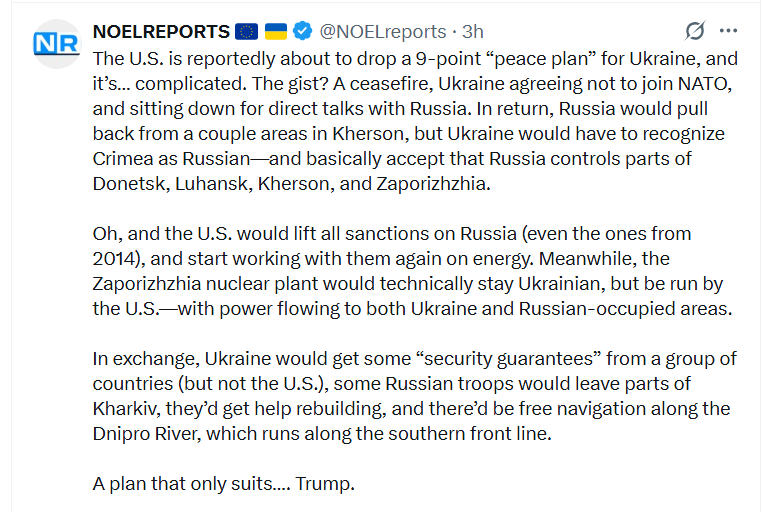This screenshot has width=762, height=512.
Task: Click the line starting 'back from a couple areas'
Action: [x=408, y=134]
